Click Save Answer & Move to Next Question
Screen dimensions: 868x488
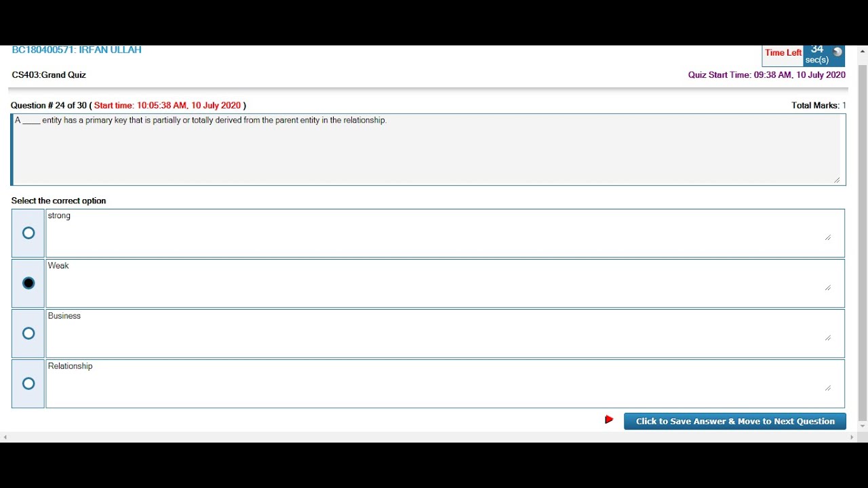pyautogui.click(x=735, y=422)
